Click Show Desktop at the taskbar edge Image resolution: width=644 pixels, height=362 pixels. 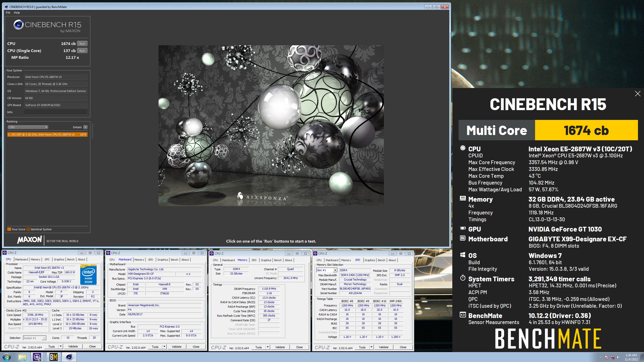pos(642,357)
